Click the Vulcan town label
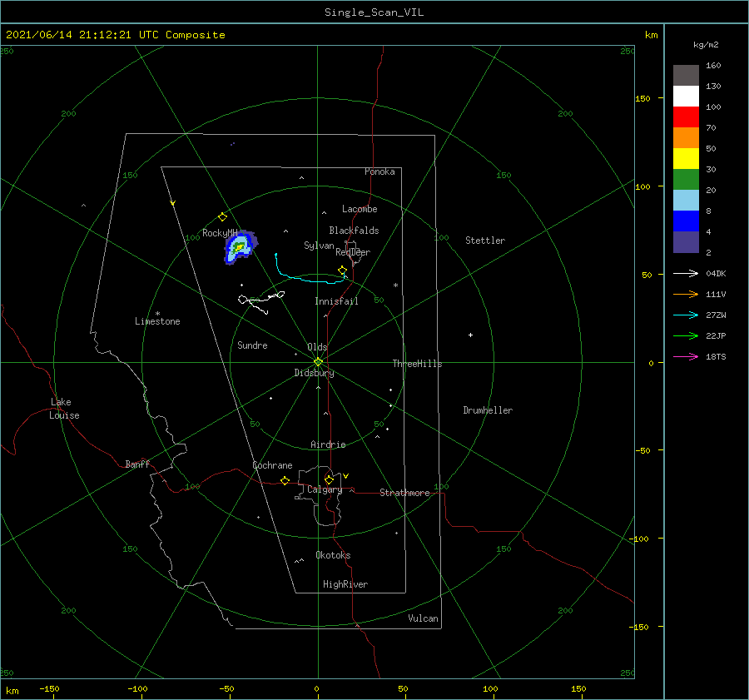Image resolution: width=749 pixels, height=700 pixels. [423, 618]
